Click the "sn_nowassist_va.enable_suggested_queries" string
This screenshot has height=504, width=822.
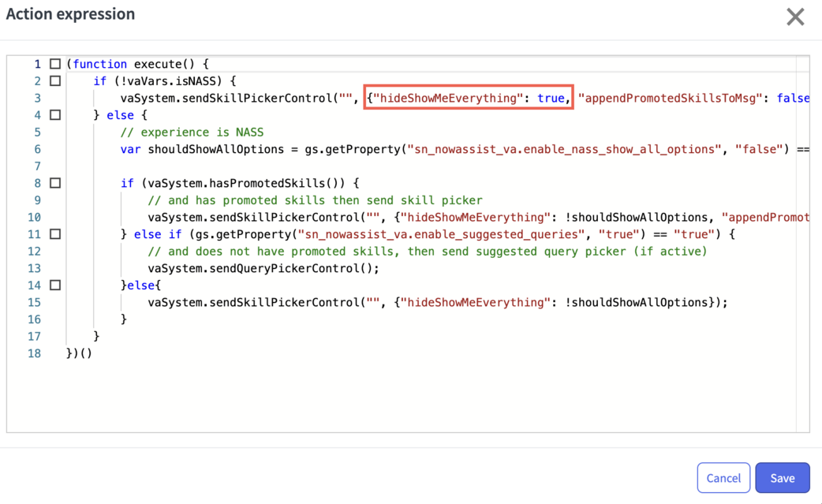point(441,234)
